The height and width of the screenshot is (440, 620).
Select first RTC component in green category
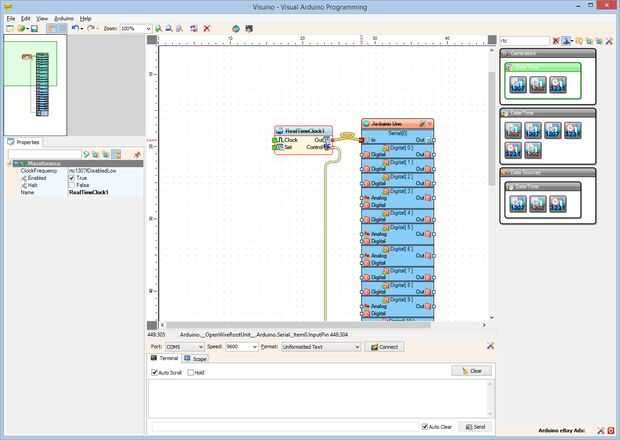pos(518,85)
